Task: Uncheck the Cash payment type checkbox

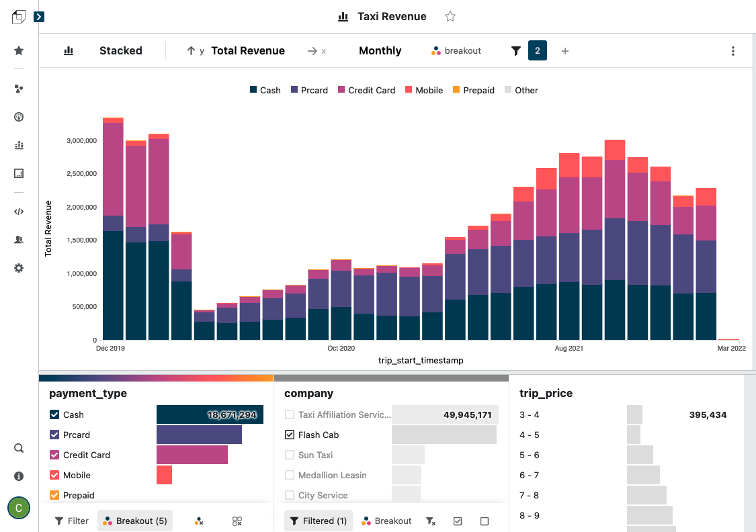Action: (55, 415)
